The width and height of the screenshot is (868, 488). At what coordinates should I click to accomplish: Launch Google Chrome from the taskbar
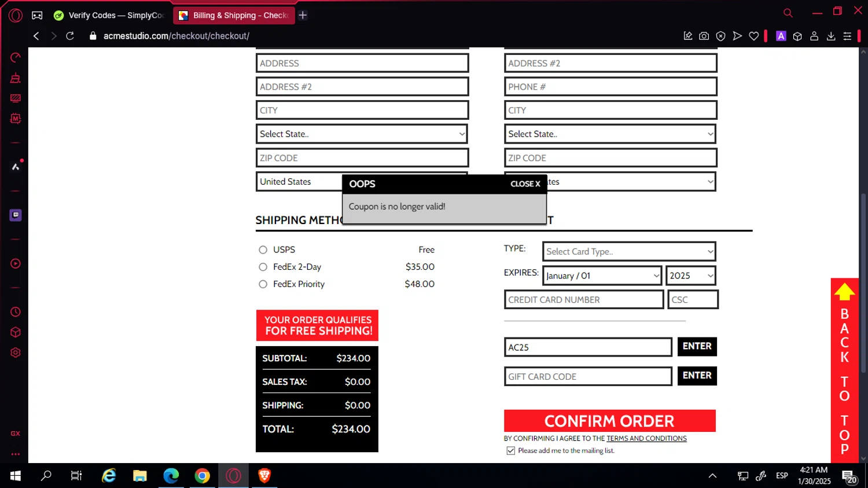click(x=202, y=476)
